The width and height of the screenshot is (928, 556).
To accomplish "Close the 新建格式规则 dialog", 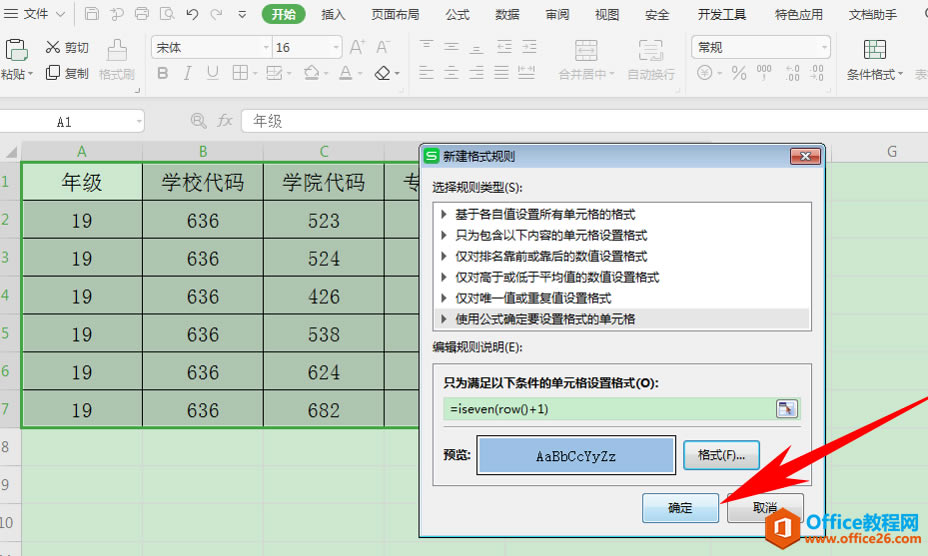I will pos(805,156).
